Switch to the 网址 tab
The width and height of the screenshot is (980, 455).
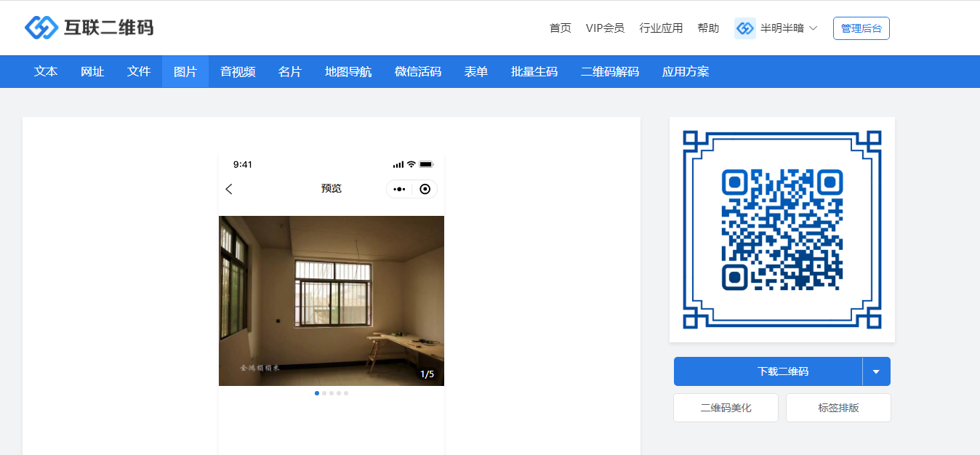92,71
